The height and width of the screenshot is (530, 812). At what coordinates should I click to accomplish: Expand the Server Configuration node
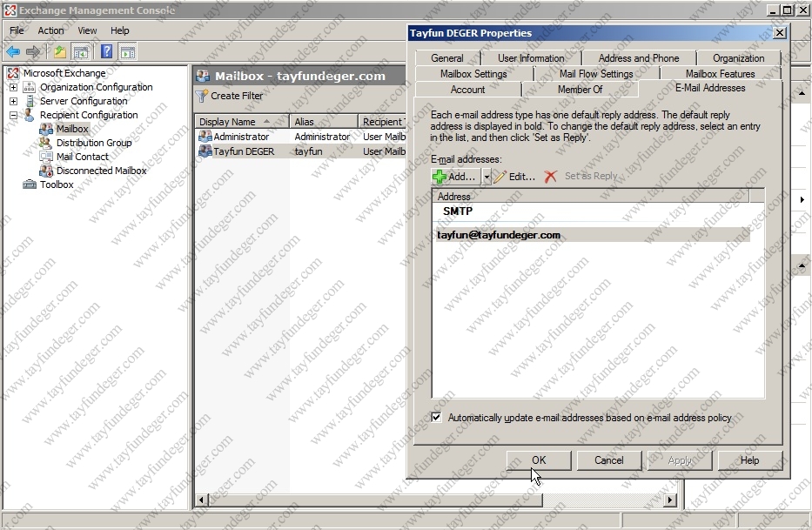pyautogui.click(x=13, y=101)
